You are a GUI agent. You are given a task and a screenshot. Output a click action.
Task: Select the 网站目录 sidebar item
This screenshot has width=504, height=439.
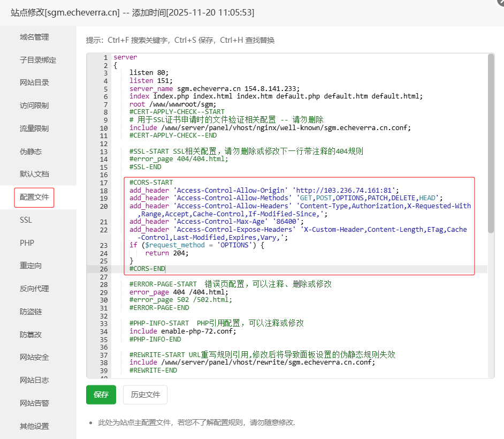[34, 82]
